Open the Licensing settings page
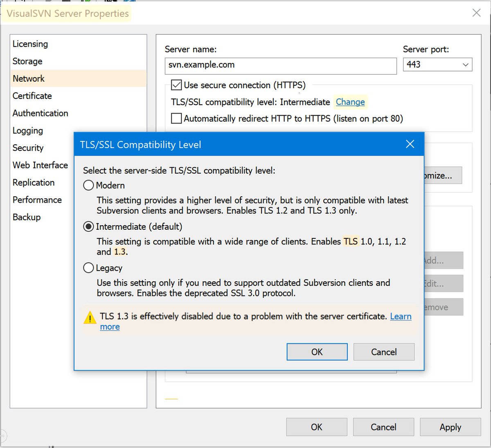 point(78,44)
